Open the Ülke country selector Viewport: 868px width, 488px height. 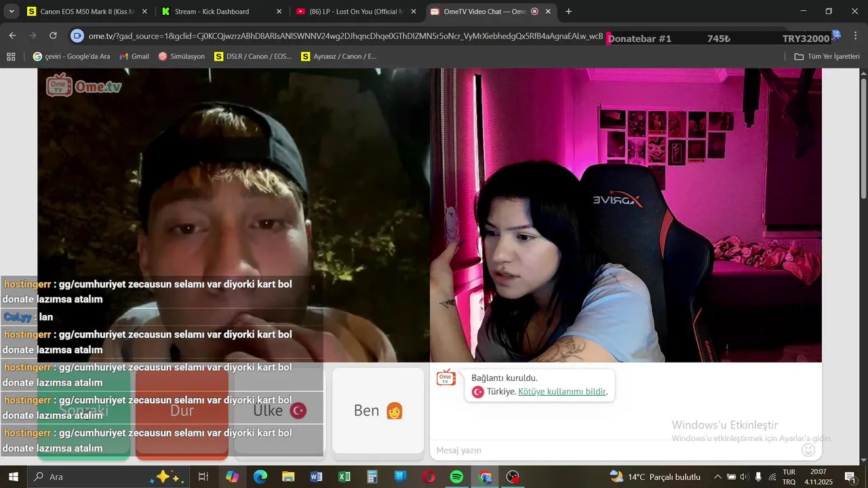(279, 410)
